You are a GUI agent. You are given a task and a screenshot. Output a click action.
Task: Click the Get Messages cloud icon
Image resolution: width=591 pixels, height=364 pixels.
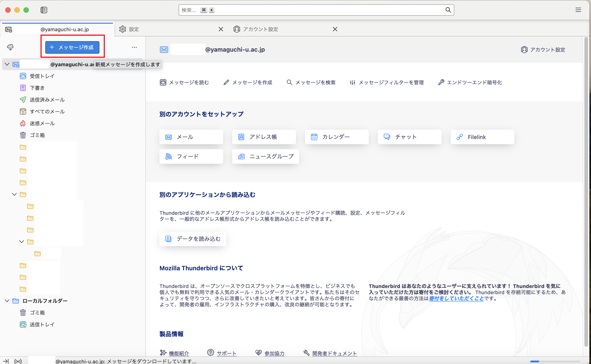[10, 47]
